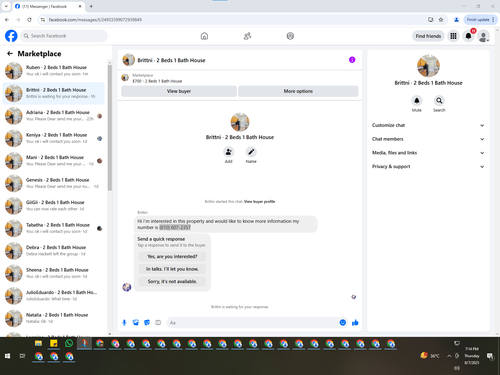This screenshot has height=375, width=500.
Task: Mute the Brittni conversation
Action: coord(417,100)
